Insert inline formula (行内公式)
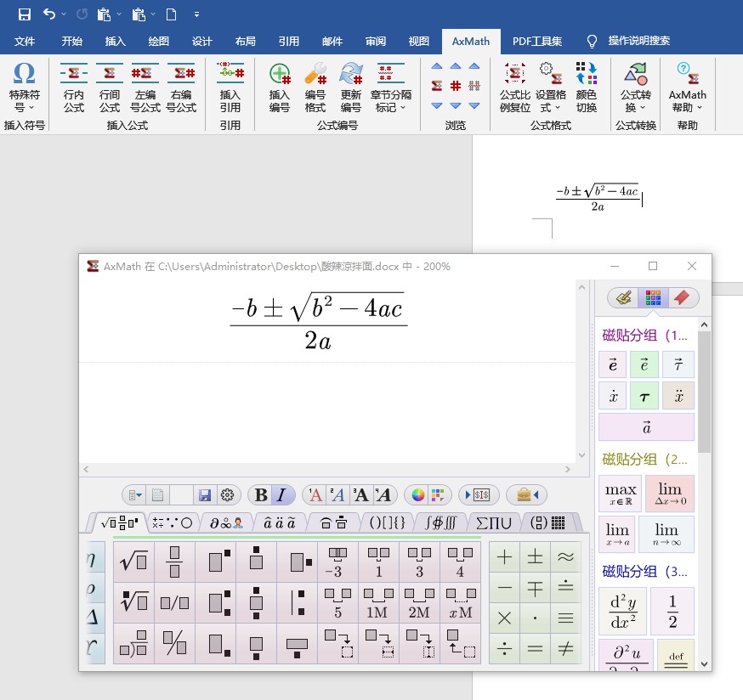This screenshot has width=743, height=700. (x=74, y=88)
